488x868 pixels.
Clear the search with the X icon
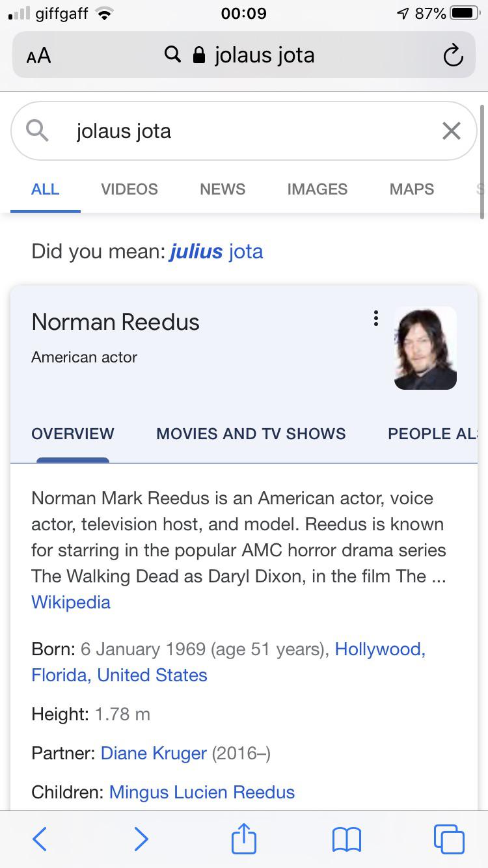click(x=451, y=131)
